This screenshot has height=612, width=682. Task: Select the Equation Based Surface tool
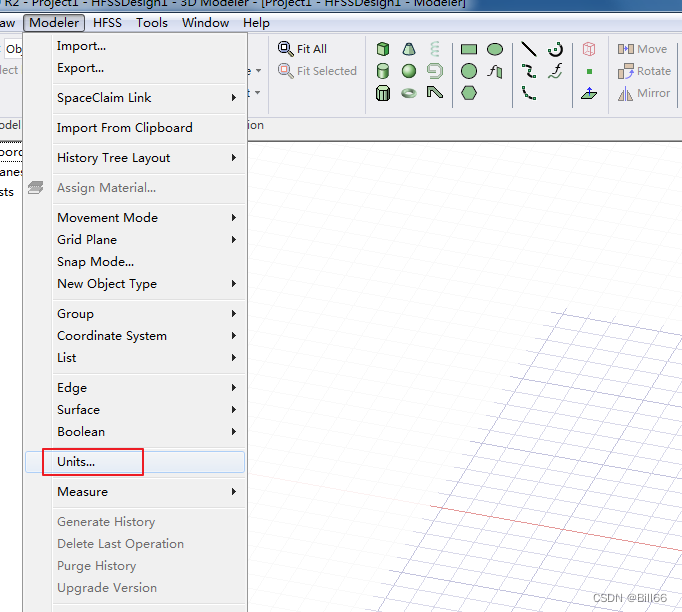pyautogui.click(x=495, y=71)
